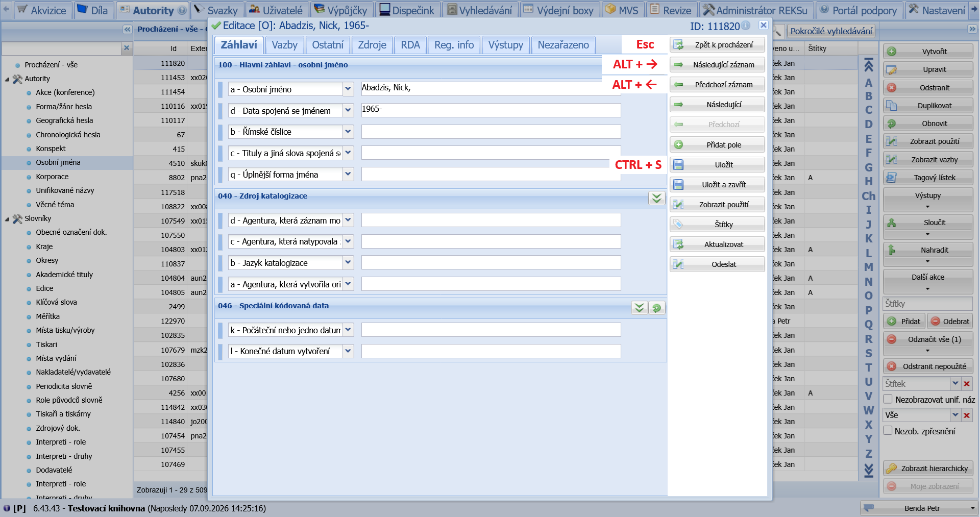This screenshot has width=980, height=517.
Task: Click Uložit a zavřít button
Action: [x=717, y=185]
